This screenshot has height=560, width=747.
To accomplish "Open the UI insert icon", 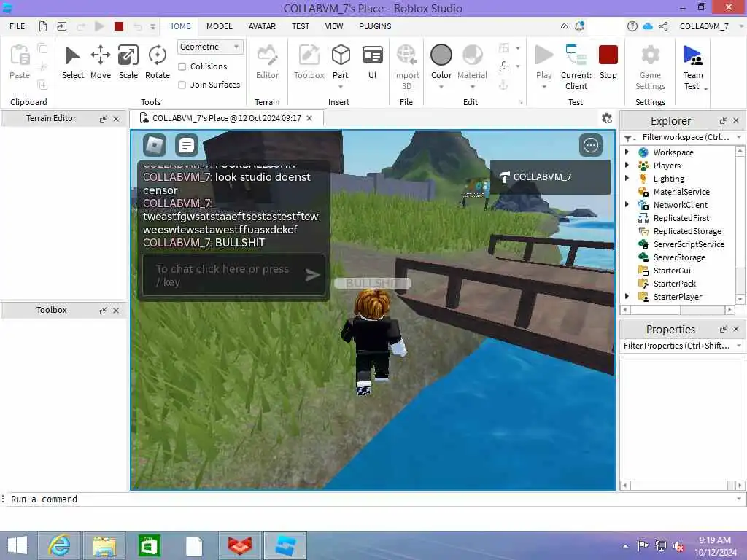I will 373,55.
